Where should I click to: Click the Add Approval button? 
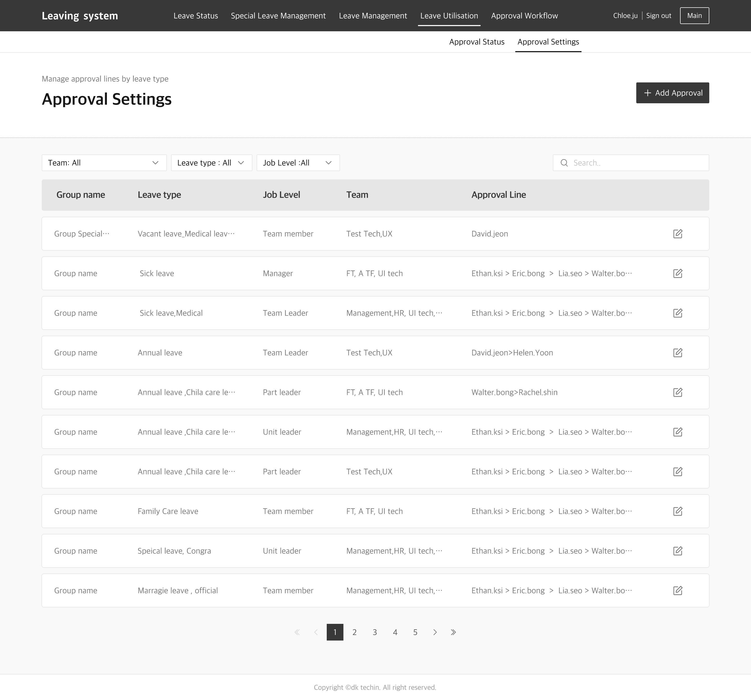point(672,93)
